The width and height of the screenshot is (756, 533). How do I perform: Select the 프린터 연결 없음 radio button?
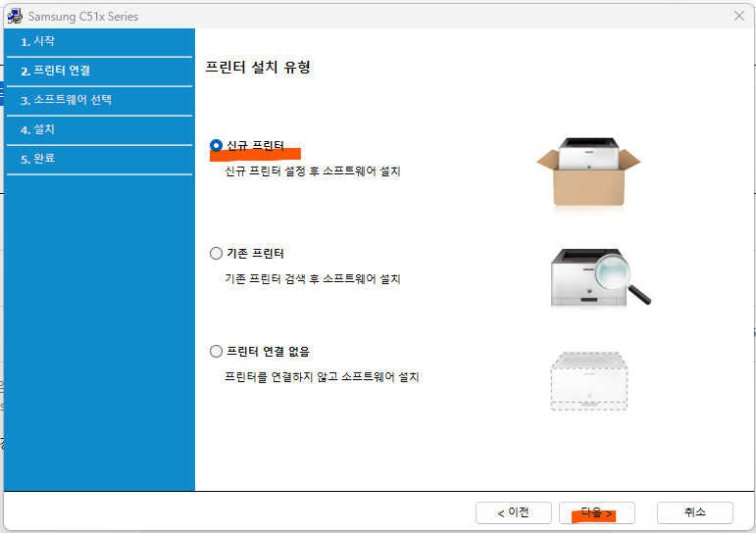coord(216,352)
